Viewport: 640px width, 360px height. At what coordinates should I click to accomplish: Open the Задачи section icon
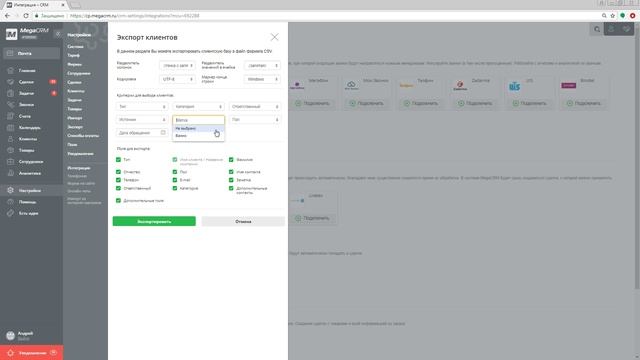point(11,93)
